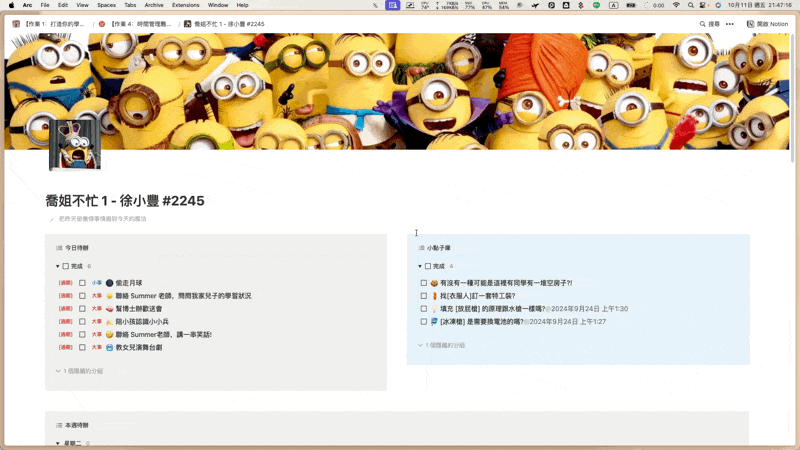Toggle the 完成 group checkbox in 小點子庫
The width and height of the screenshot is (800, 450).
click(428, 266)
